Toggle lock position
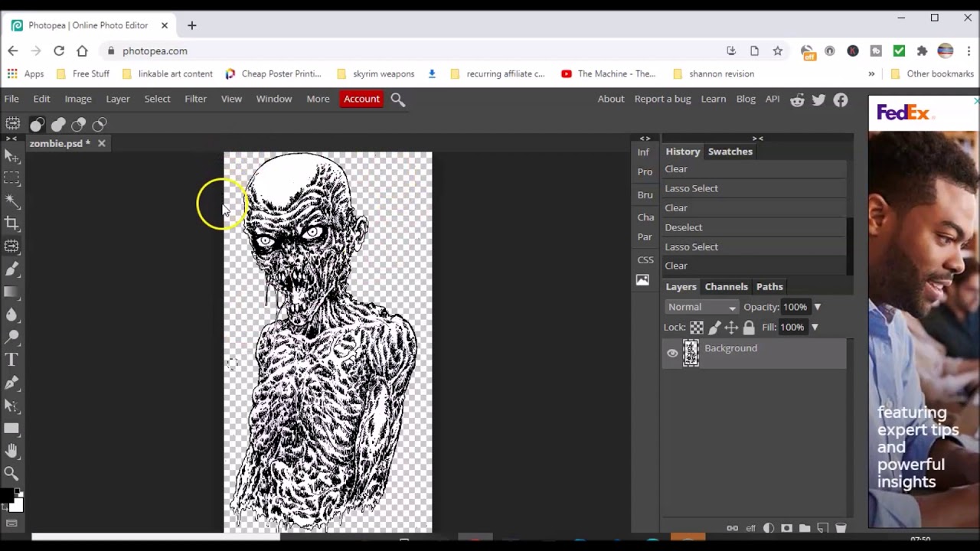This screenshot has height=551, width=980. [731, 328]
